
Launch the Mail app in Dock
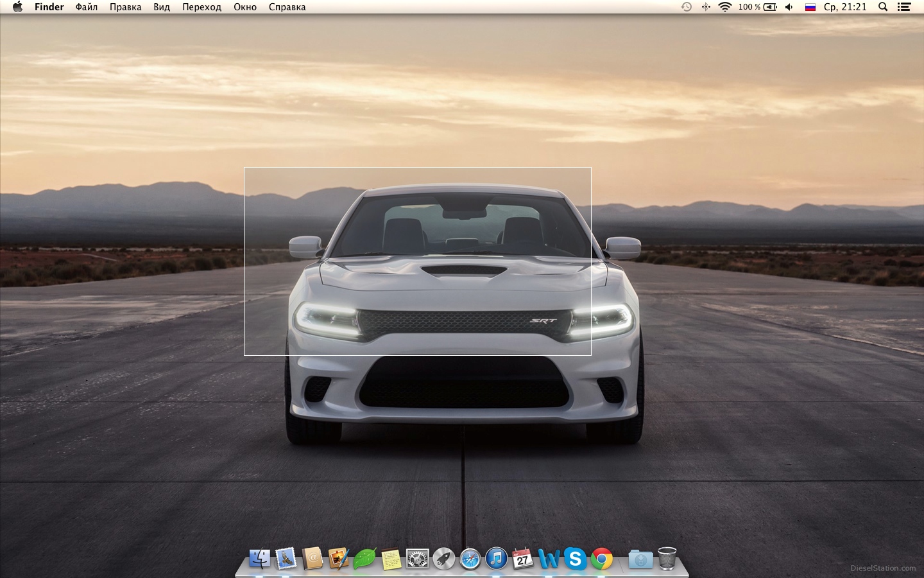[x=286, y=559]
